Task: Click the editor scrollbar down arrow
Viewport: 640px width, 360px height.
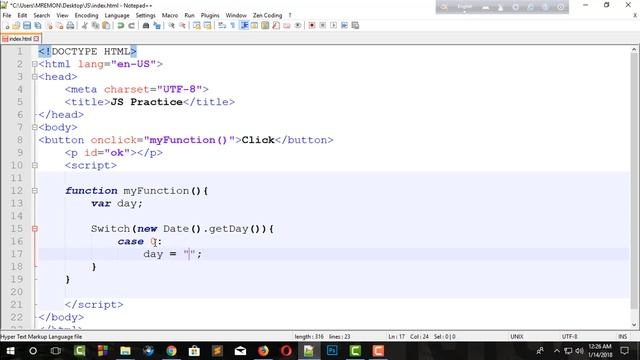Action: (634, 325)
